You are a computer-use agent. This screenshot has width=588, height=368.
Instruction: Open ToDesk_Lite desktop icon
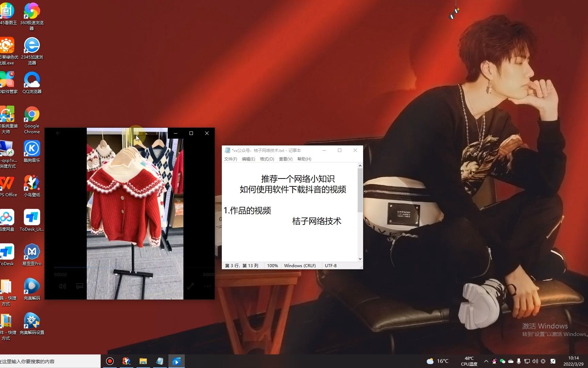click(x=32, y=220)
